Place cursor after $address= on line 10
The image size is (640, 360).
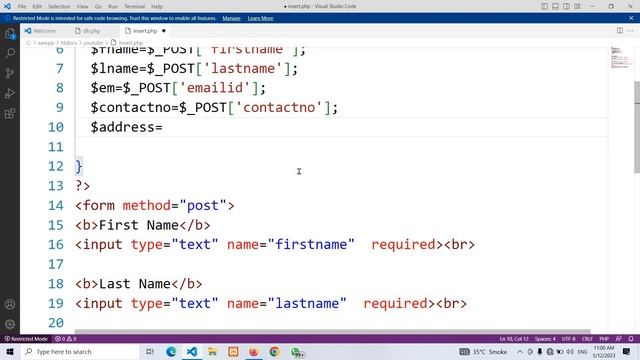point(163,127)
